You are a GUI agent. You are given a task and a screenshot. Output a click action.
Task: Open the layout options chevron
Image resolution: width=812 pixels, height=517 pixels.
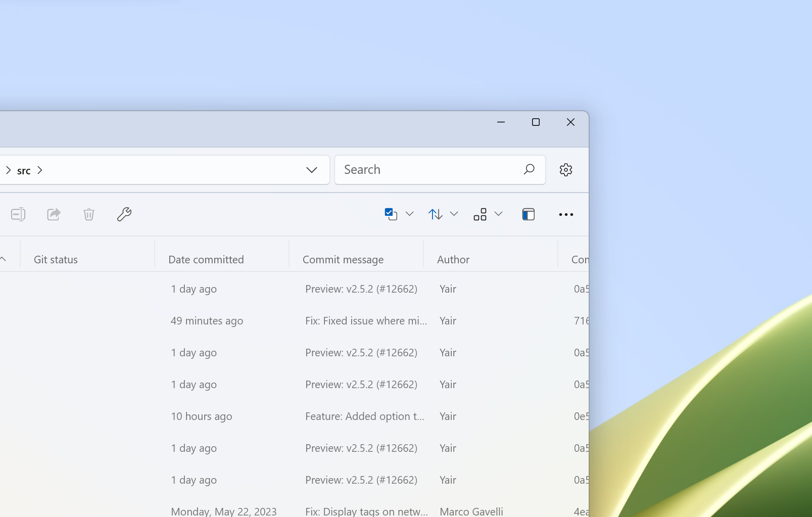coord(499,214)
